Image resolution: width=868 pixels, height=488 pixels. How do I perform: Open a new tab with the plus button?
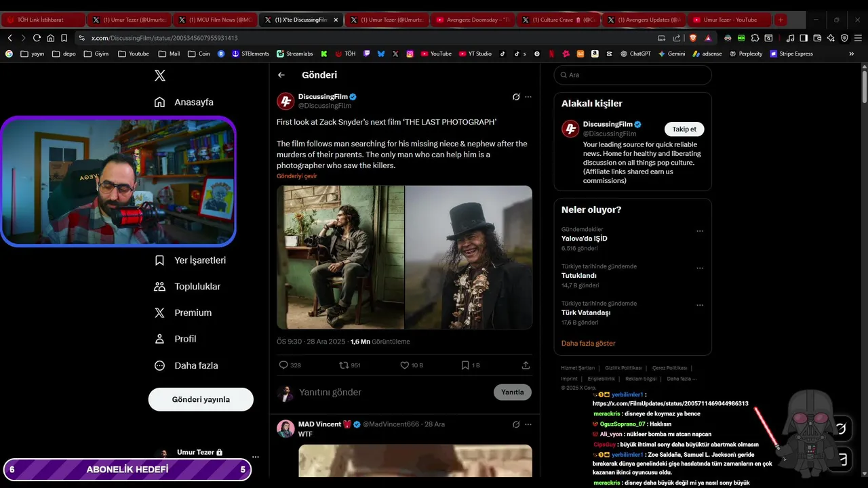(781, 20)
